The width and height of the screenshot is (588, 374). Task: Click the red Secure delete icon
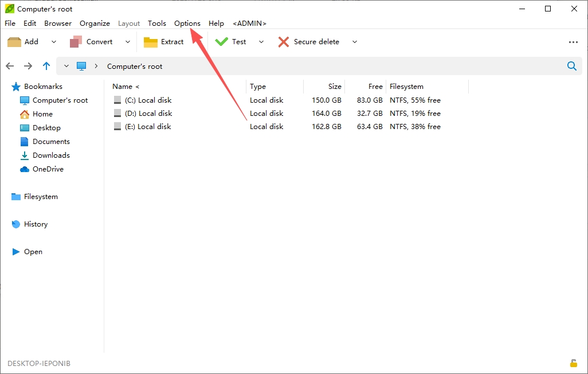[284, 42]
